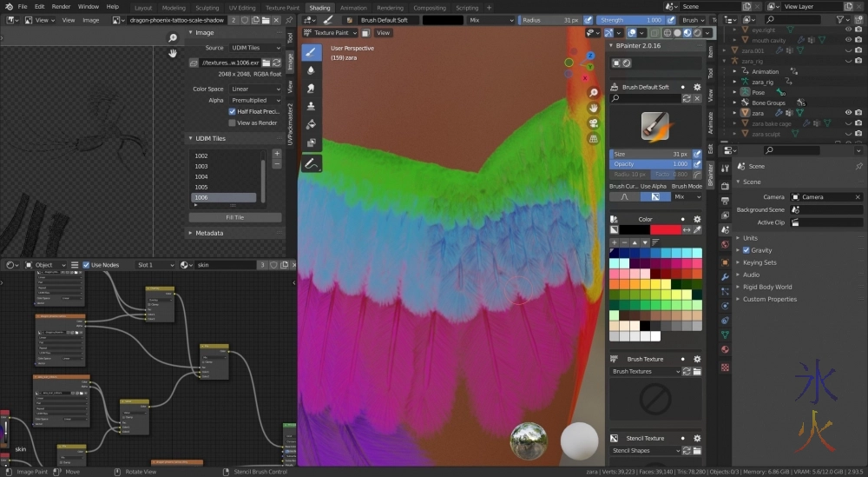Click the viewport zoom magnifier icon

click(x=594, y=93)
